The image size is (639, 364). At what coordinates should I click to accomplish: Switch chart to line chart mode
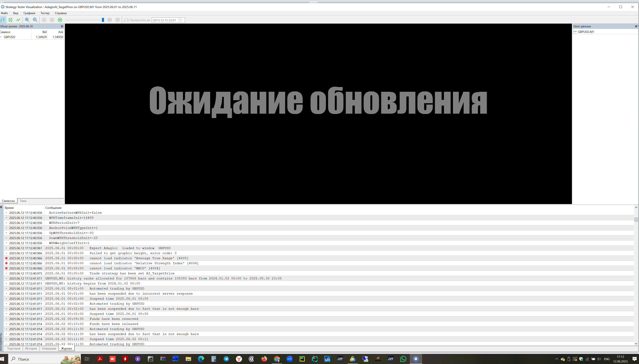18,20
